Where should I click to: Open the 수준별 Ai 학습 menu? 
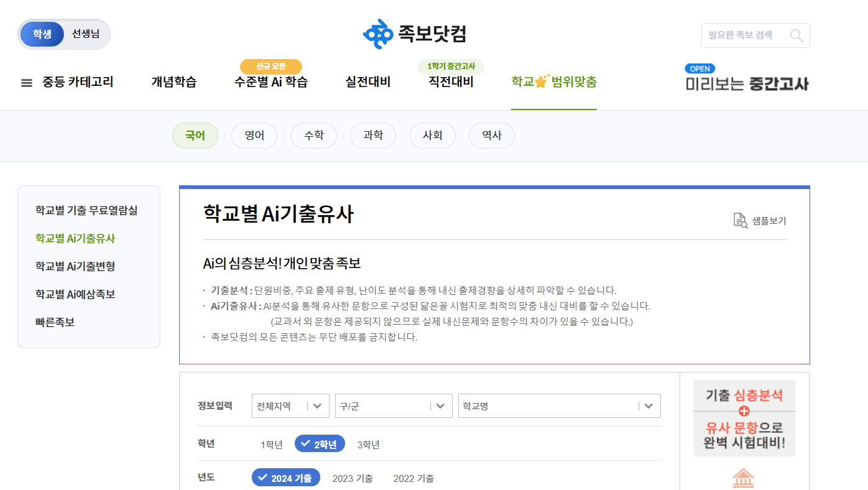(x=271, y=82)
